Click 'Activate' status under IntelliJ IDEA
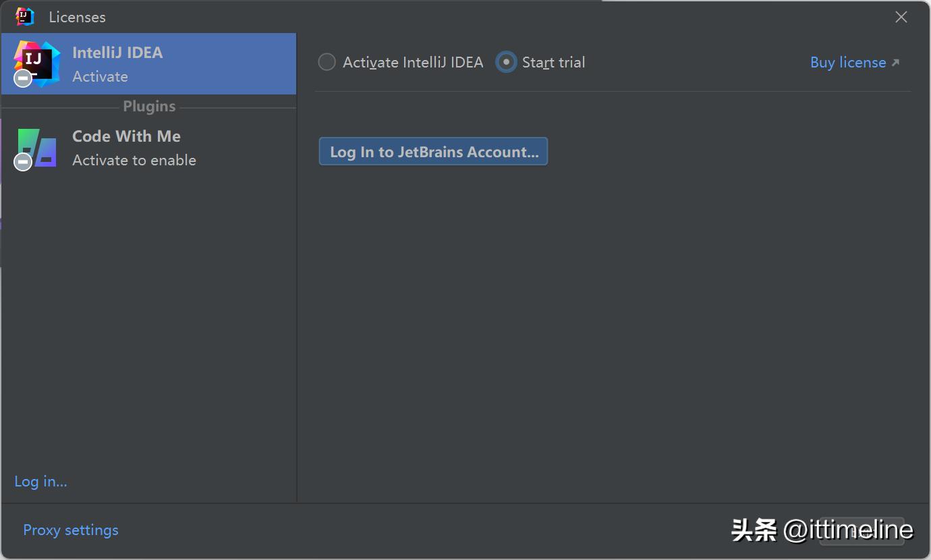Screen dimensions: 931x560 100,77
